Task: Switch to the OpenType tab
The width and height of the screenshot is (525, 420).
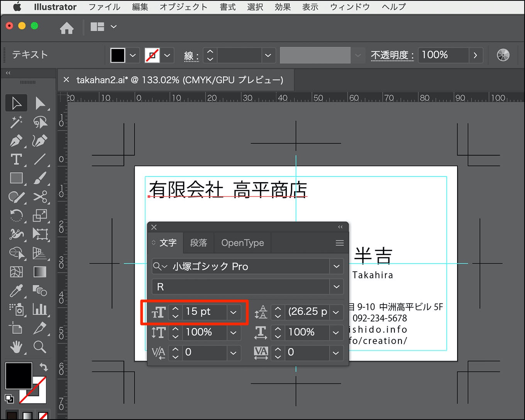Action: 242,243
